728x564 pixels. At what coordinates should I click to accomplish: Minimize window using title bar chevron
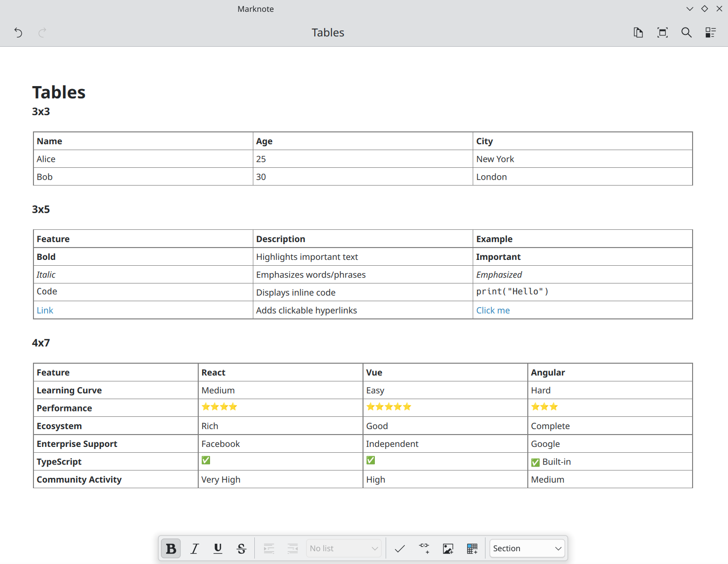click(x=690, y=9)
